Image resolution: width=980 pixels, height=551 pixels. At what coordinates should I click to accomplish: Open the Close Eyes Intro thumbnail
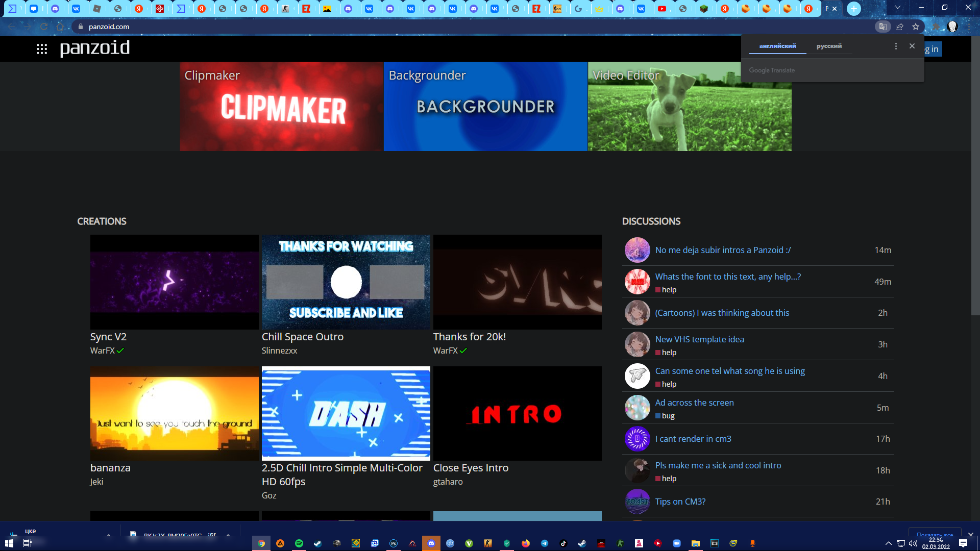tap(518, 413)
